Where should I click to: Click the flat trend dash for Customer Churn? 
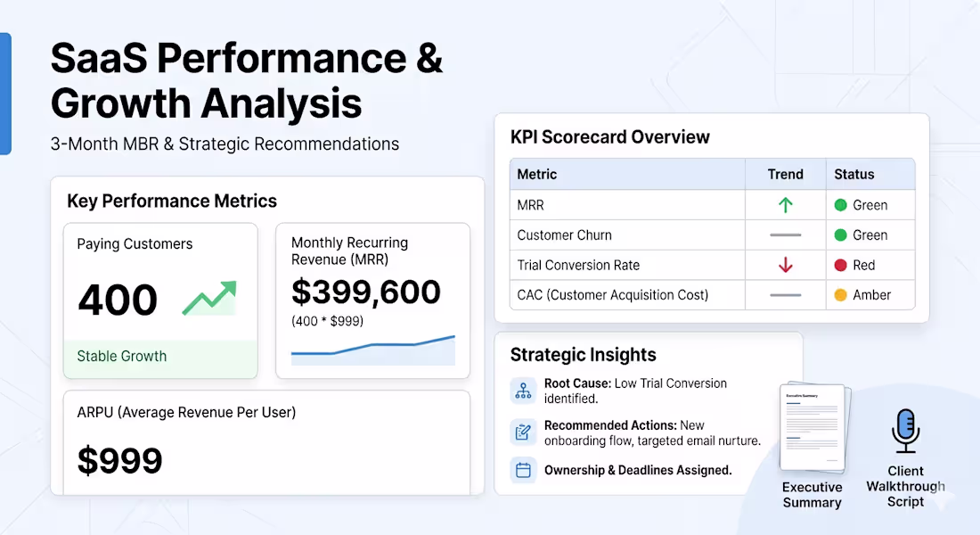786,235
